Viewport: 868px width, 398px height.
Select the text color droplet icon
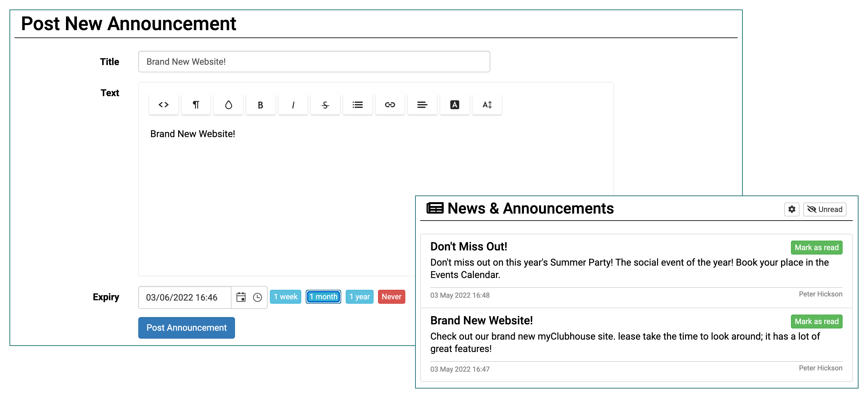(x=228, y=105)
